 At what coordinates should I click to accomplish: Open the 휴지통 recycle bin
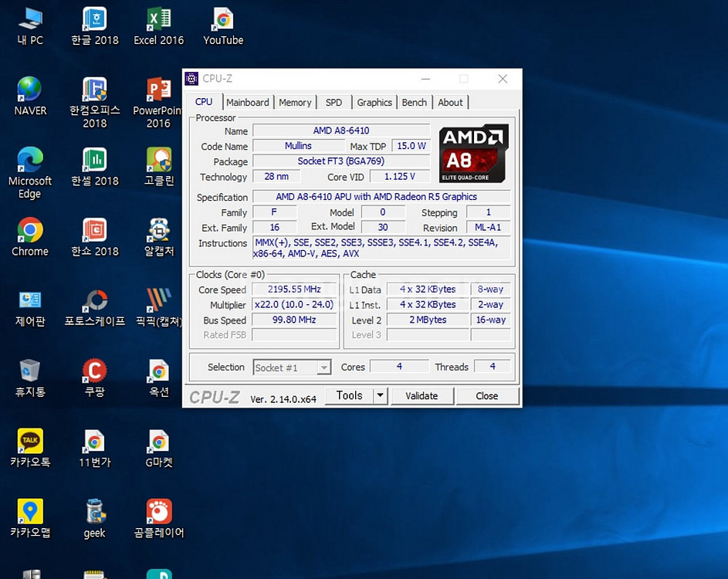click(x=30, y=378)
